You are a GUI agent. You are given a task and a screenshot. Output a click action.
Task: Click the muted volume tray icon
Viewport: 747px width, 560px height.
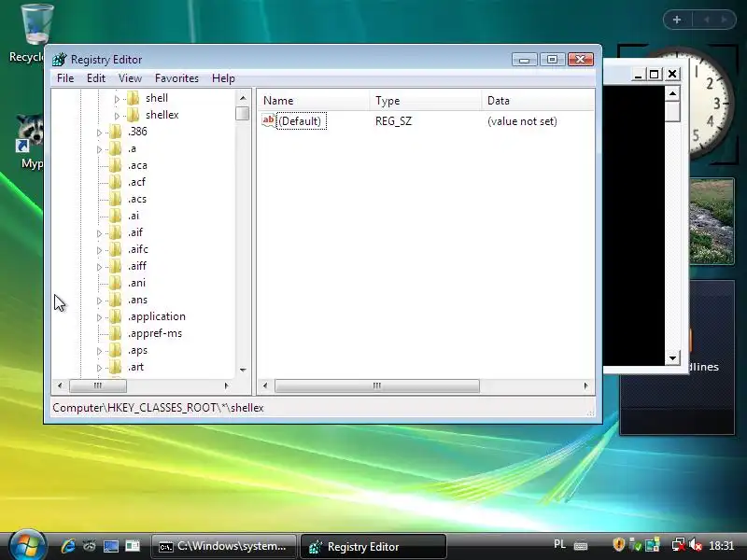click(x=695, y=545)
